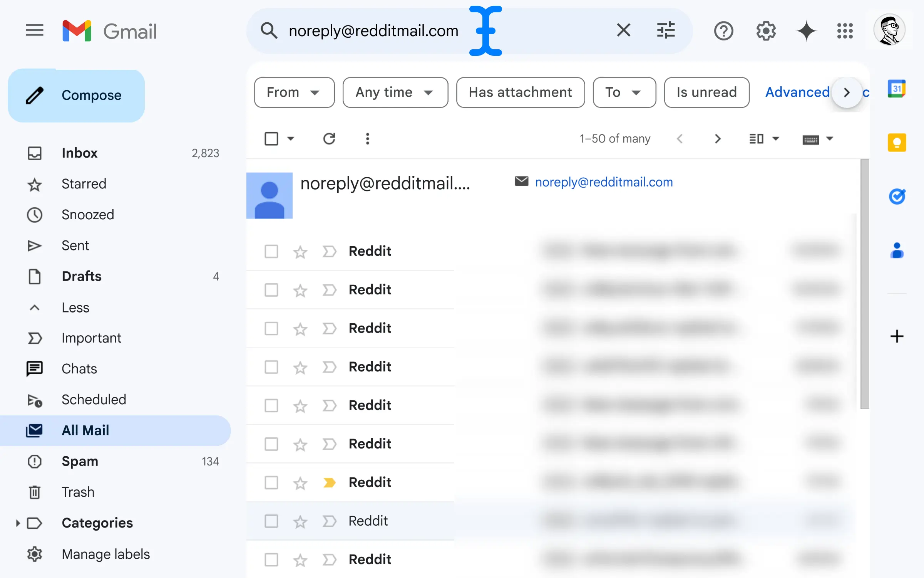Open the Sent folder
The height and width of the screenshot is (578, 924).
pos(115,245)
